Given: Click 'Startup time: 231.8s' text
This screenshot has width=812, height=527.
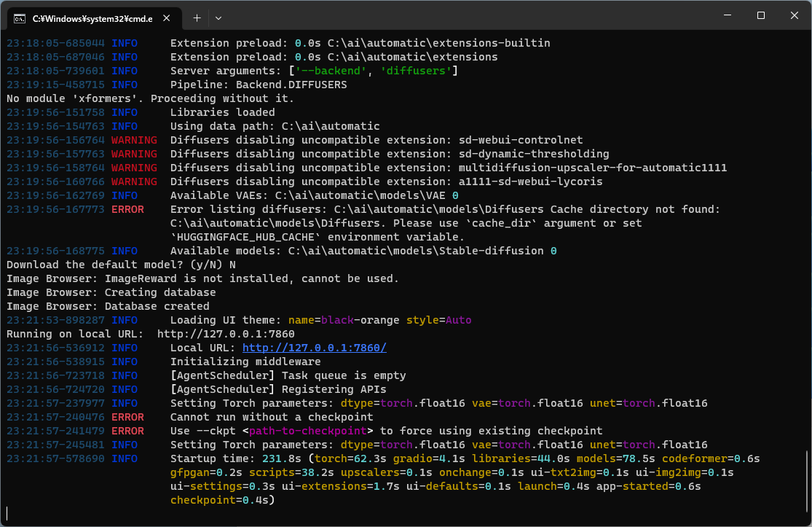Looking at the screenshot, I should coord(236,458).
